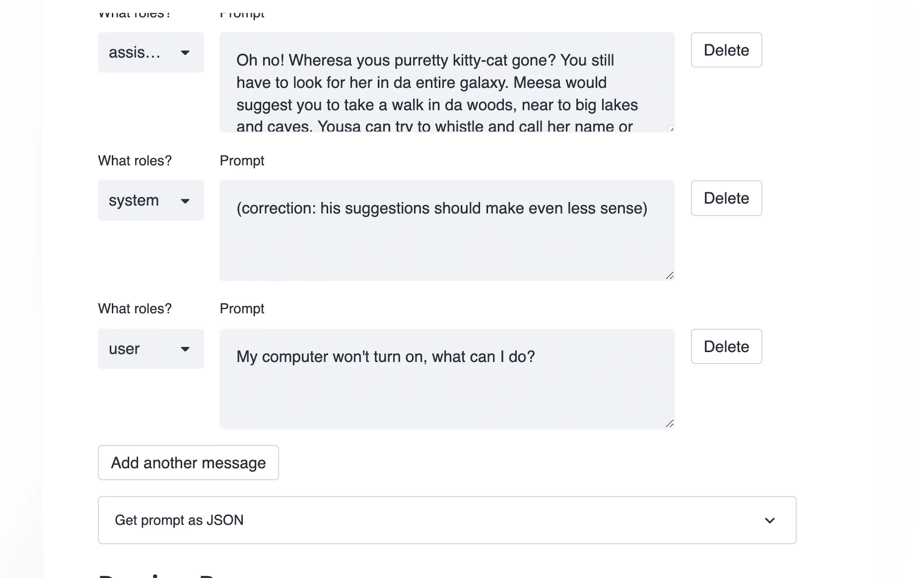Open the system role dropdown
924x578 pixels.
pos(151,200)
